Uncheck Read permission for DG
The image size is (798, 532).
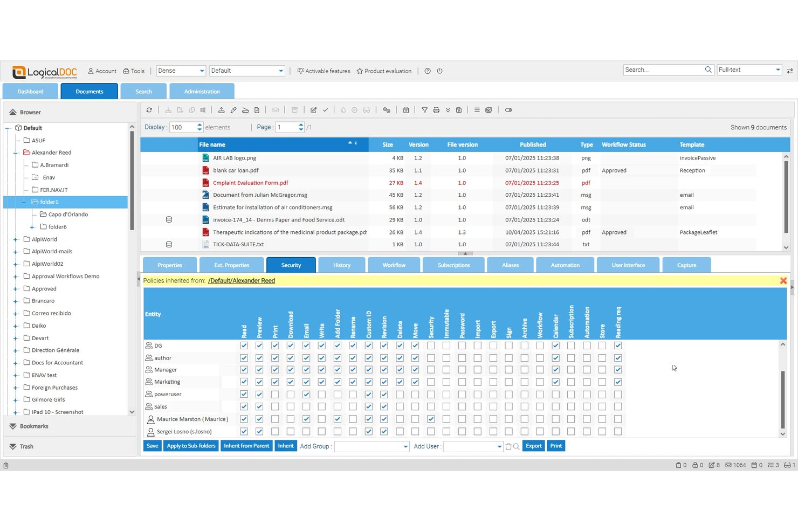pyautogui.click(x=244, y=346)
